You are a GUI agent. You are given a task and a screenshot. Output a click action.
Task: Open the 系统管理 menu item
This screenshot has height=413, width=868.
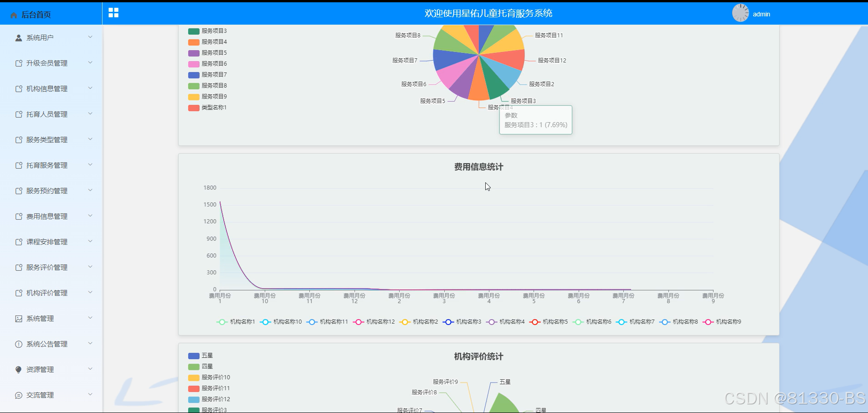[51, 319]
